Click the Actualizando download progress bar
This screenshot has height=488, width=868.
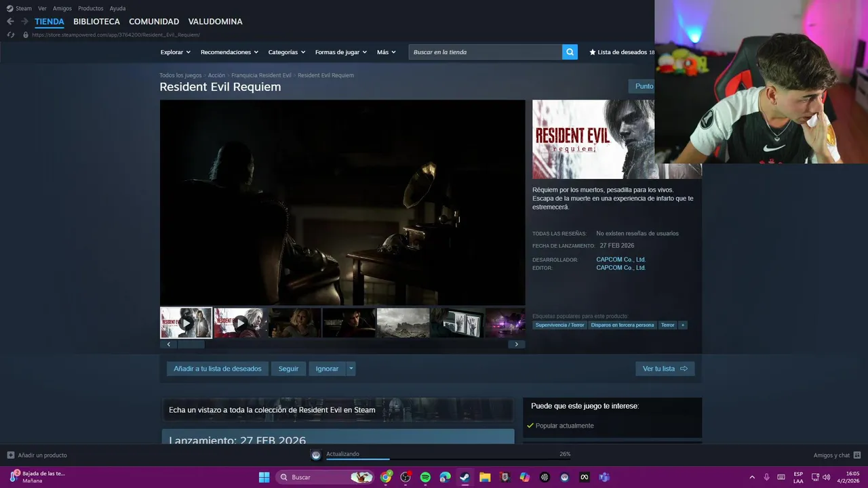pyautogui.click(x=448, y=459)
